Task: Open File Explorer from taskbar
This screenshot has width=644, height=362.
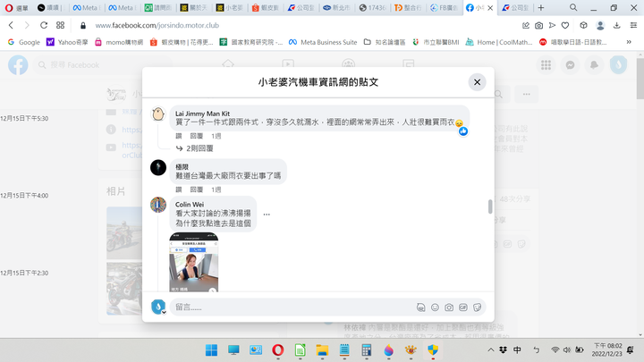Action: 322,350
